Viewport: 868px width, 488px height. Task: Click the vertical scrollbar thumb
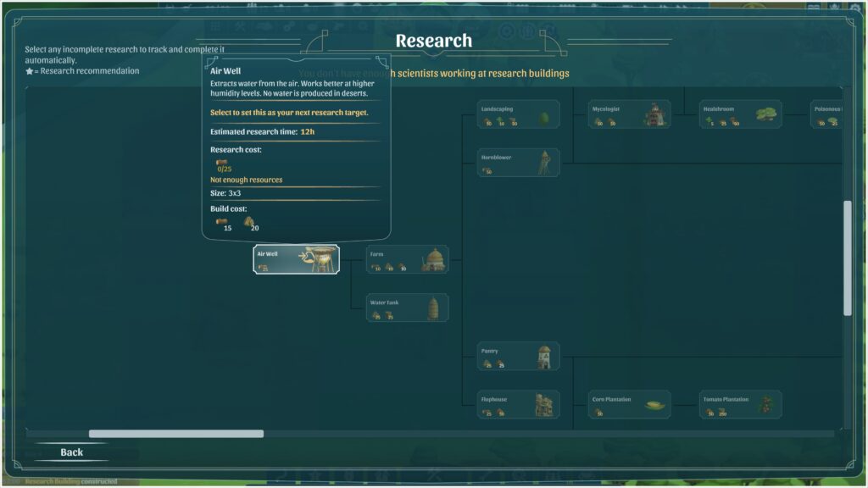[x=848, y=258]
